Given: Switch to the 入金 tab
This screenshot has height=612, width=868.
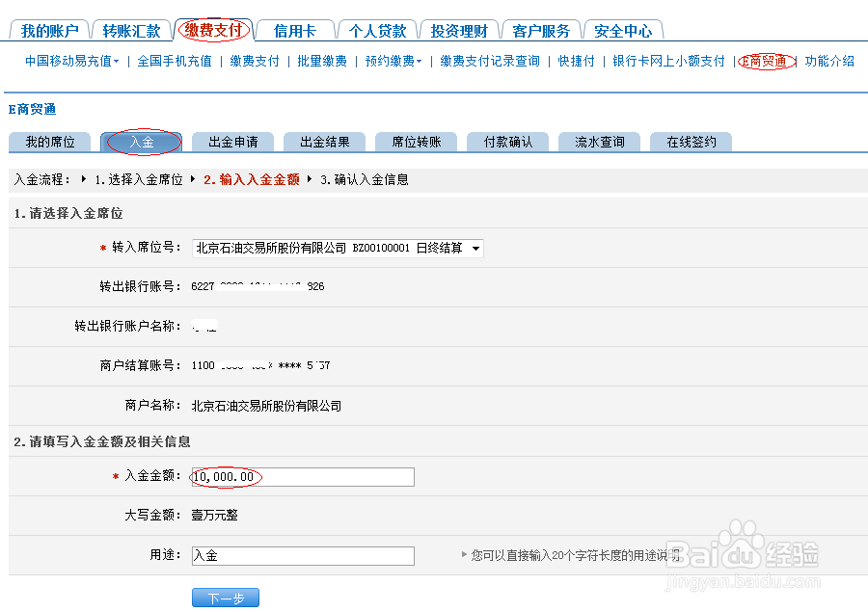Looking at the screenshot, I should [x=141, y=141].
